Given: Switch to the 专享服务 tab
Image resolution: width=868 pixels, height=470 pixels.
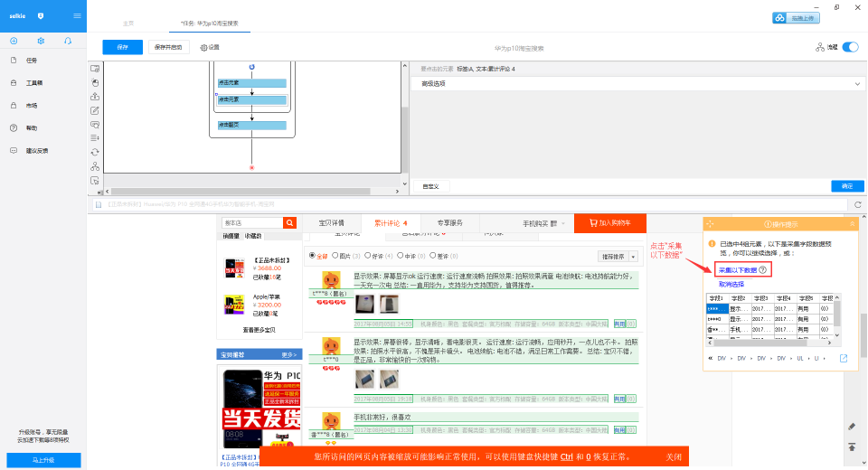Looking at the screenshot, I should click(x=450, y=223).
